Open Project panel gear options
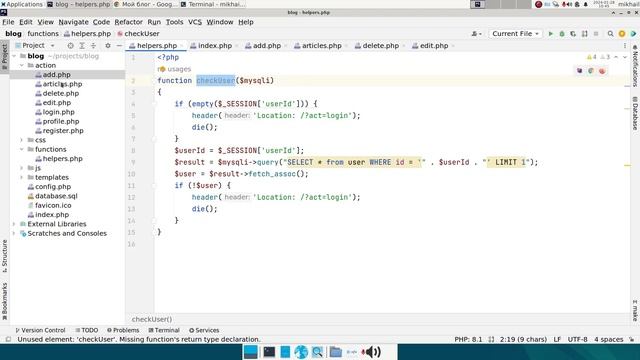The width and height of the screenshot is (640, 360). pyautogui.click(x=108, y=46)
